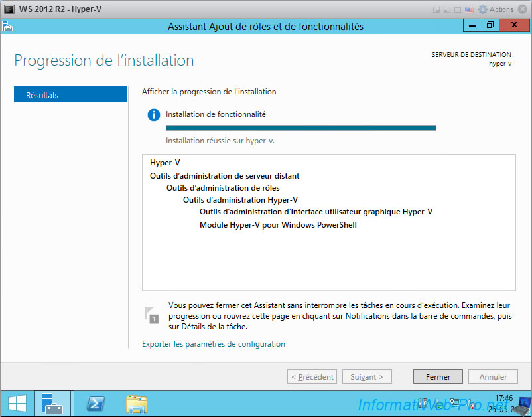Click the blue information icon
Viewport: 532px width, 417px height.
154,115
